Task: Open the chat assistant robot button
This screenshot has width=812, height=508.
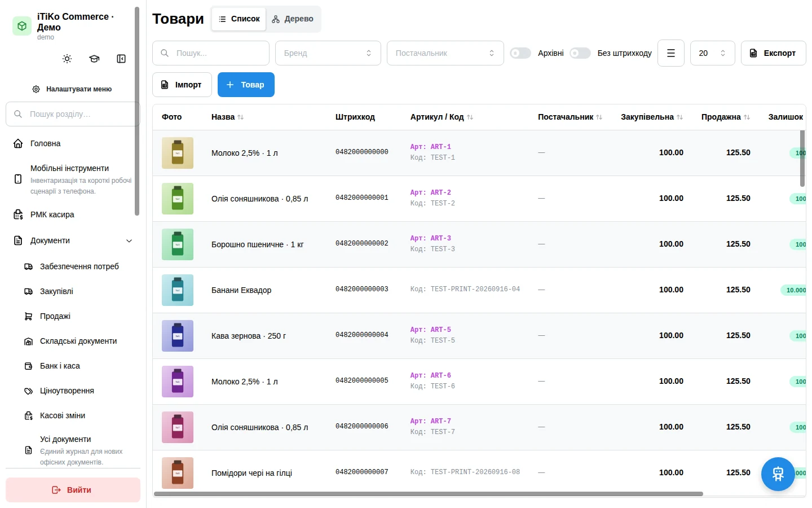Action: 778,474
